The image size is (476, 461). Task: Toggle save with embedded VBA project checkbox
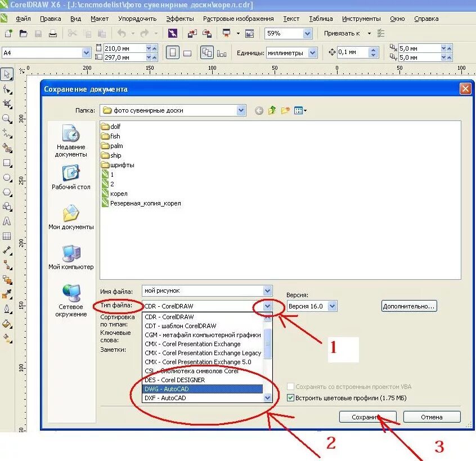[290, 386]
